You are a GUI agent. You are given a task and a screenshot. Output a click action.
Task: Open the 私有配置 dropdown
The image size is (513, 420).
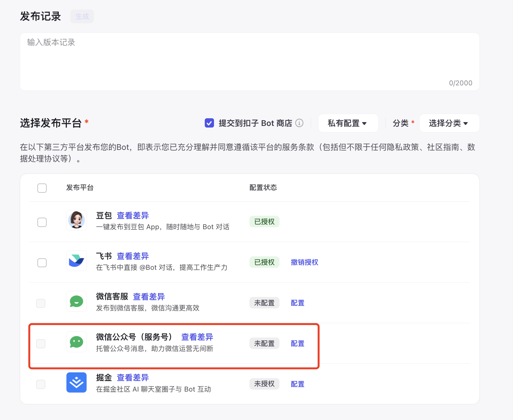pyautogui.click(x=348, y=123)
